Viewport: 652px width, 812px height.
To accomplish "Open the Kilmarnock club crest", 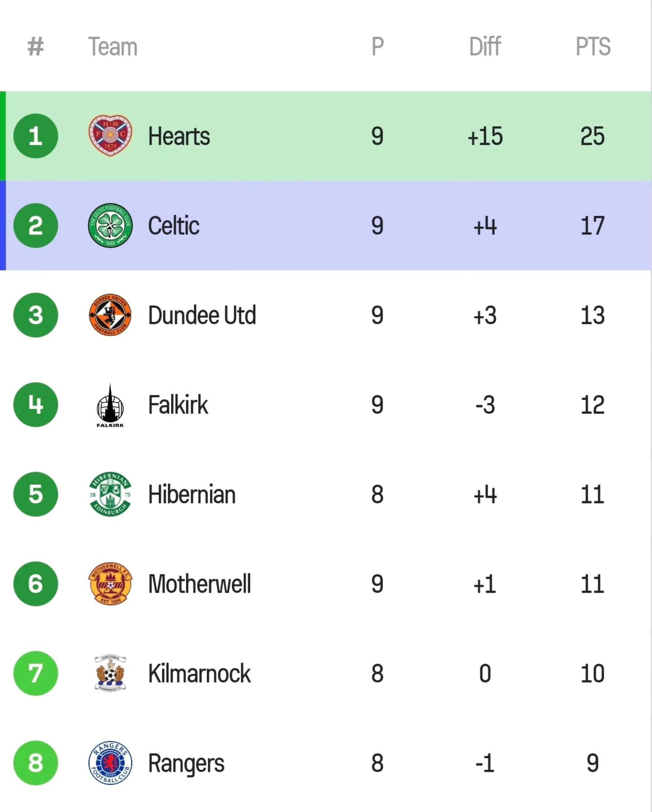I will click(110, 673).
